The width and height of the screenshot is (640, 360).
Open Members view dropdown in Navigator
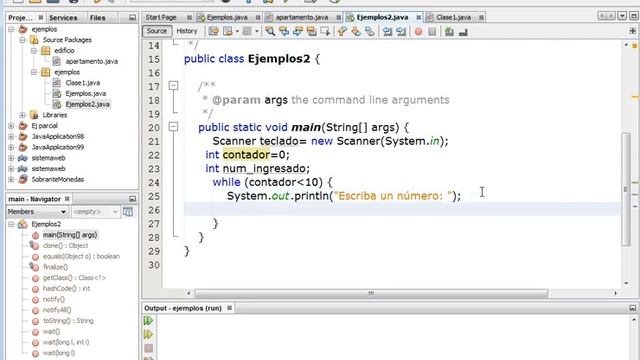point(63,212)
